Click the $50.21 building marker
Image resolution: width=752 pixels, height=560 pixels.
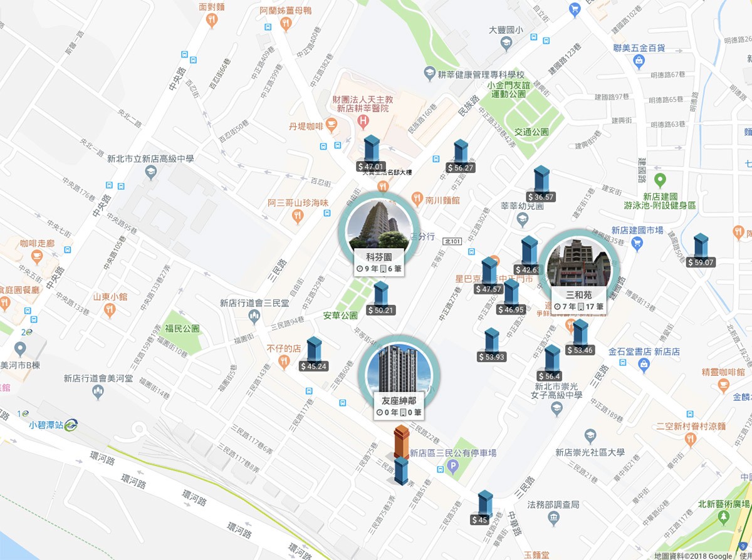point(381,298)
